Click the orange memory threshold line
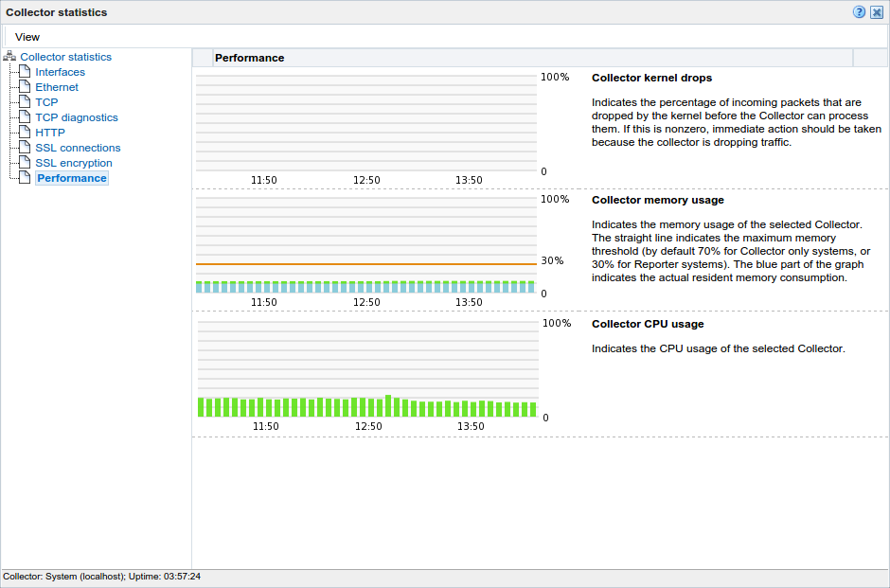The height and width of the screenshot is (588, 890). [366, 264]
